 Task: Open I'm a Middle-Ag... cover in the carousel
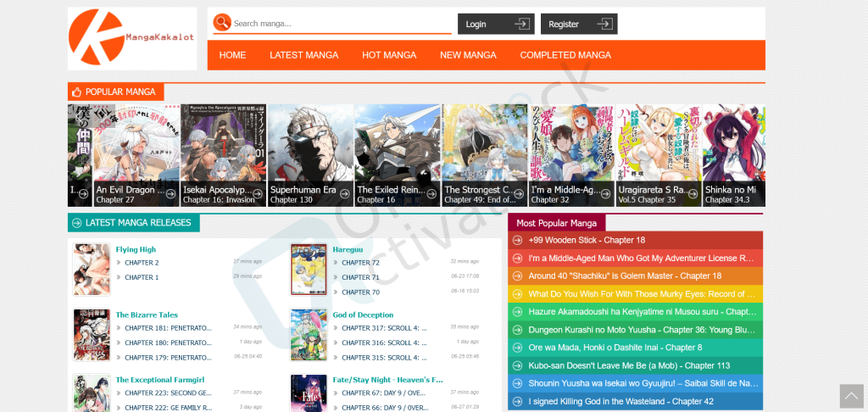pyautogui.click(x=572, y=155)
